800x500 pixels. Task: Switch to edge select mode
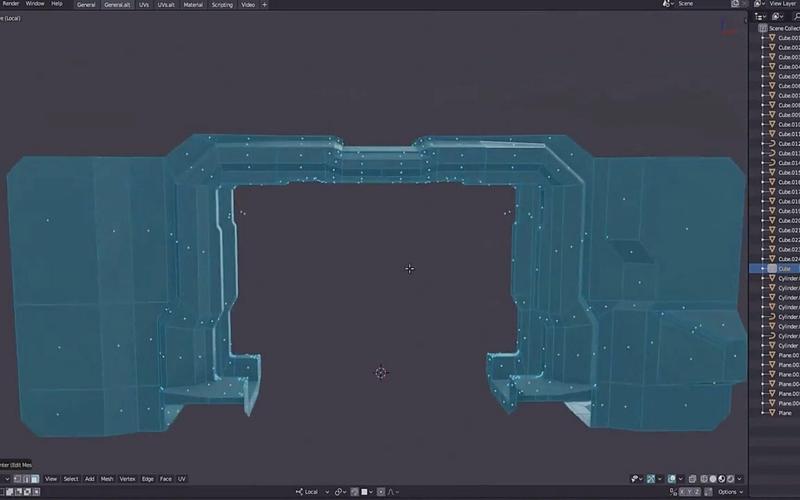click(26, 479)
